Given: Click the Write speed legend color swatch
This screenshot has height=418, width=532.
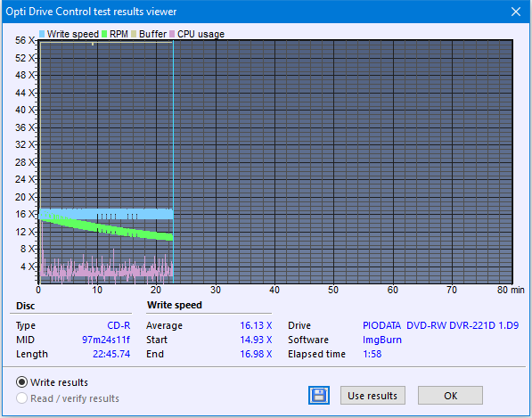Looking at the screenshot, I should [42, 34].
